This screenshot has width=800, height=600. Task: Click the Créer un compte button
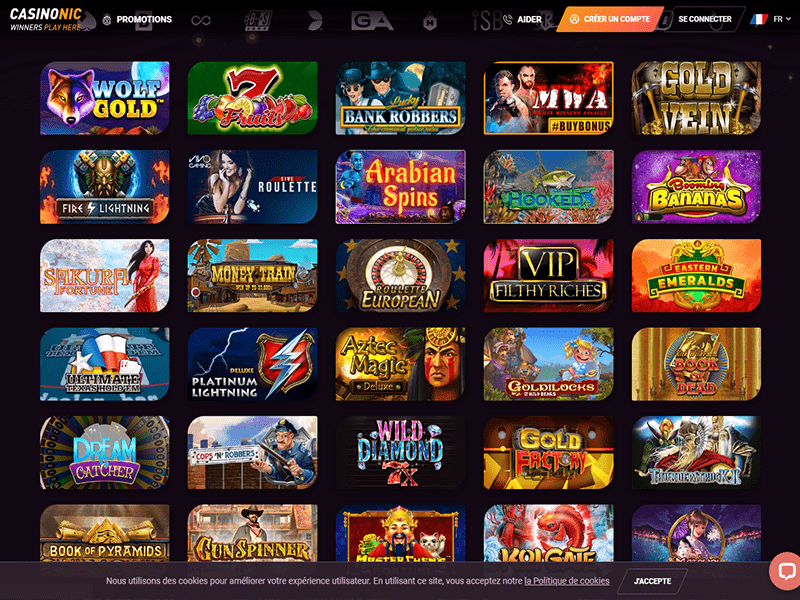(610, 19)
